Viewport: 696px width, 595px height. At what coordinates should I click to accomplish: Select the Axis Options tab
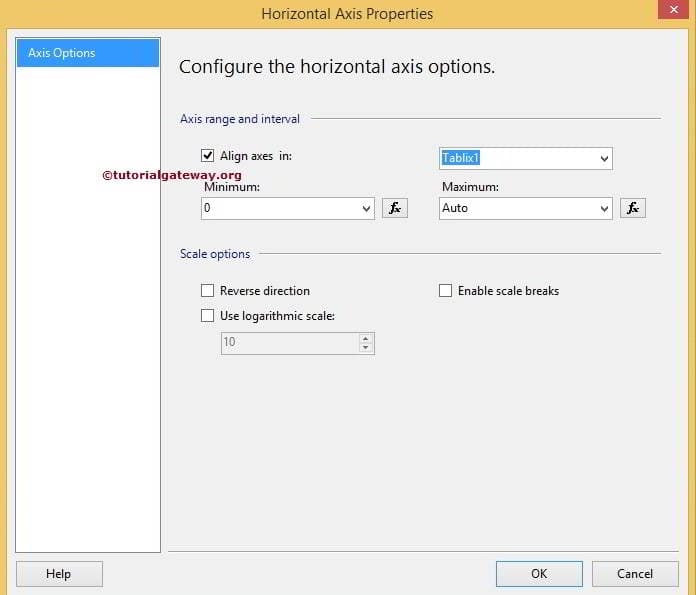pyautogui.click(x=88, y=53)
